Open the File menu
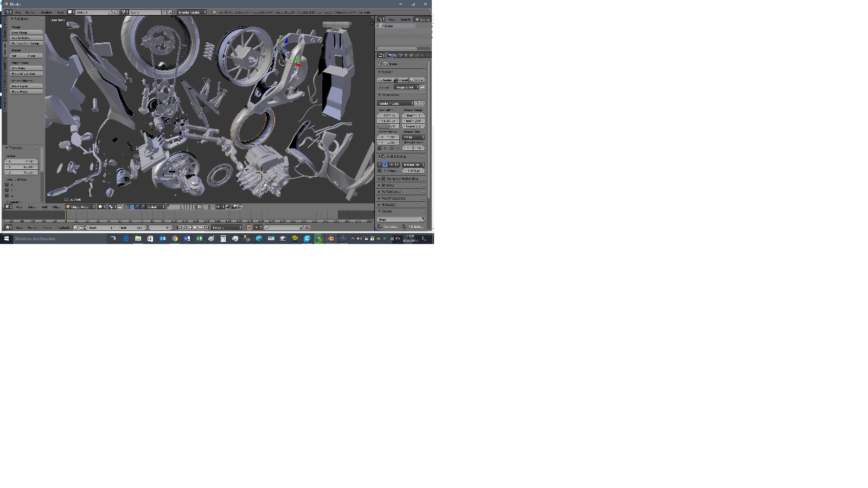The width and height of the screenshot is (868, 488). 18,12
